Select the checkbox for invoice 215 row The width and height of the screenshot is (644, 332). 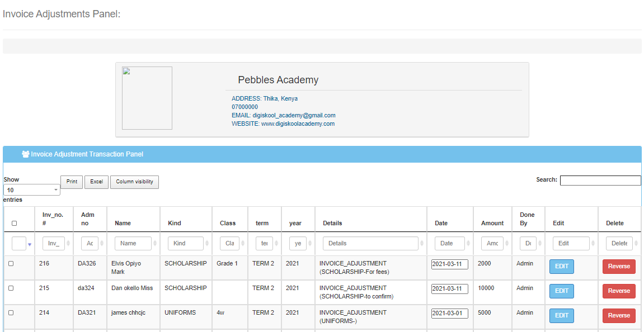[x=11, y=288]
